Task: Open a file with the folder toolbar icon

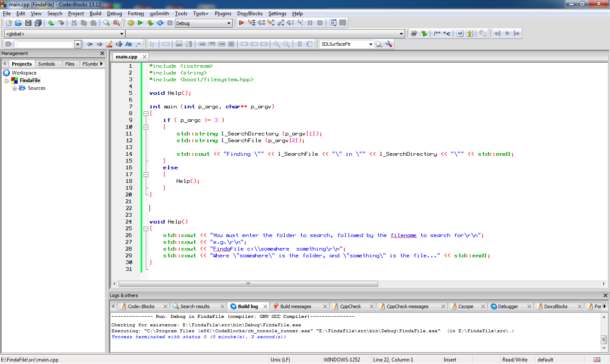Action: pyautogui.click(x=18, y=23)
